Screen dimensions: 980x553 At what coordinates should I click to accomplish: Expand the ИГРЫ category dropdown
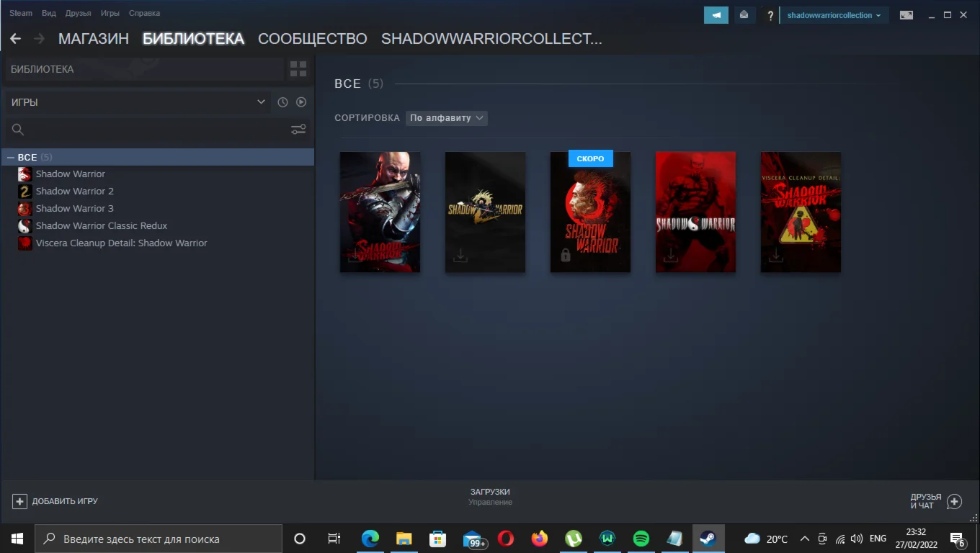138,102
